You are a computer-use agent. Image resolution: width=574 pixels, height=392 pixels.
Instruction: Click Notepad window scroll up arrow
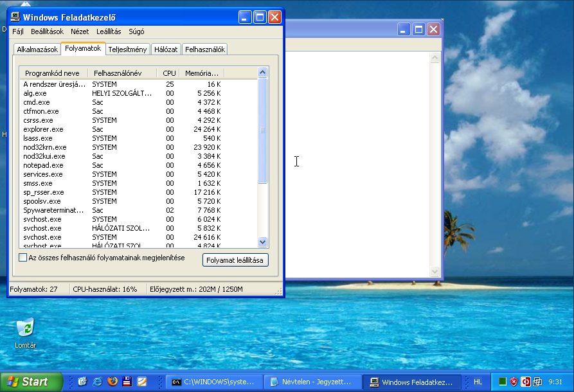click(x=435, y=57)
